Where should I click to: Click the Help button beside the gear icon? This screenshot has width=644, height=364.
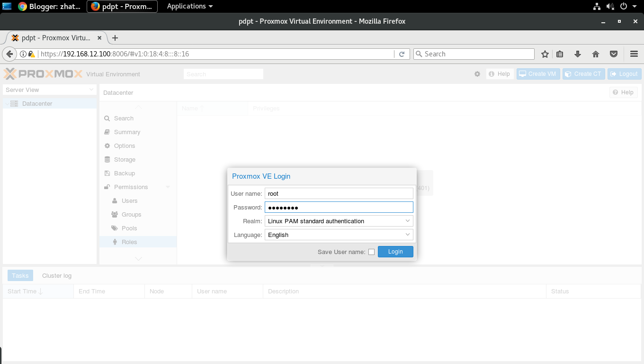pyautogui.click(x=500, y=74)
